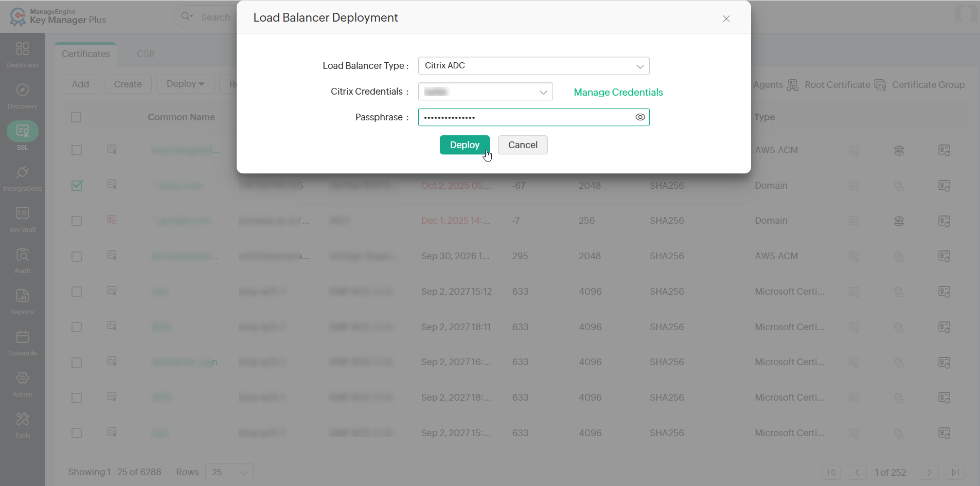Check the Sep 30, 2026 row checkbox

click(77, 257)
